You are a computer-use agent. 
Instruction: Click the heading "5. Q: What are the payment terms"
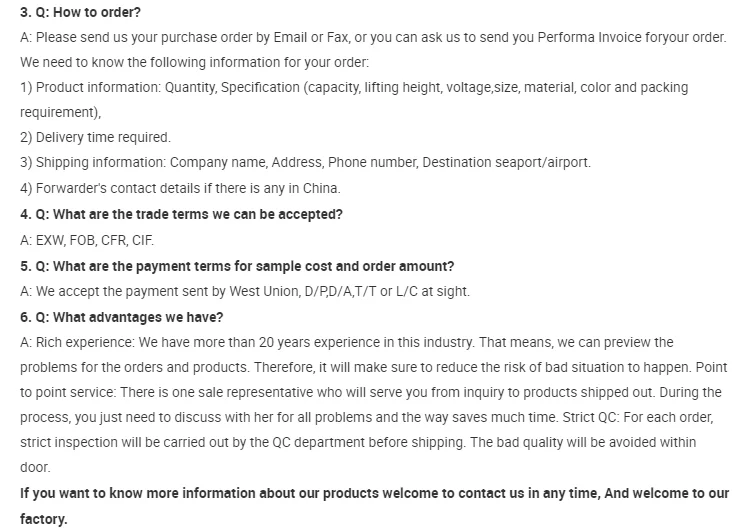point(237,266)
